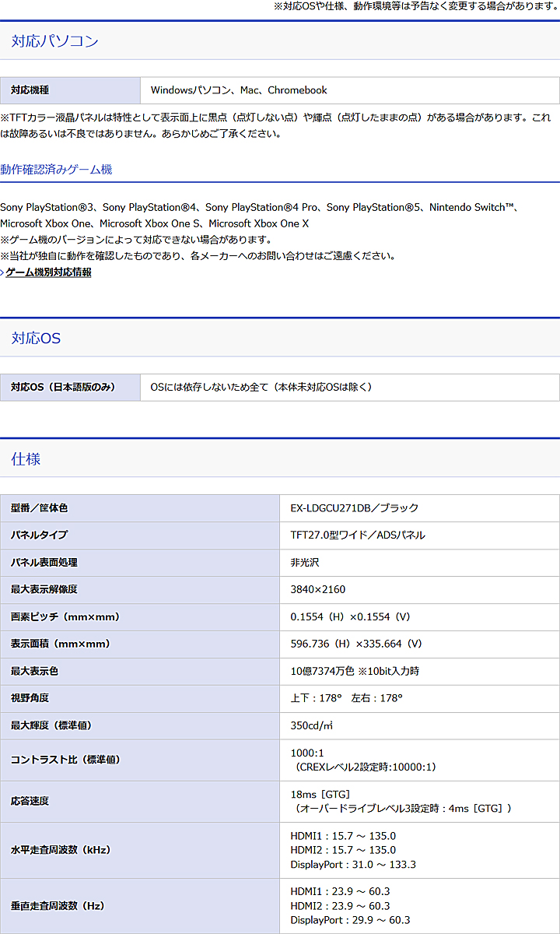Click the 最大表示解像度 row label
This screenshot has height=934, width=560.
coord(140,590)
